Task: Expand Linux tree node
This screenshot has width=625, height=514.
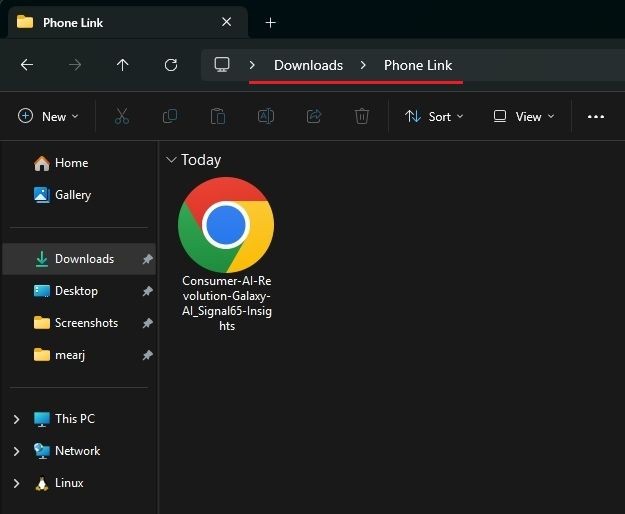Action: click(16, 483)
